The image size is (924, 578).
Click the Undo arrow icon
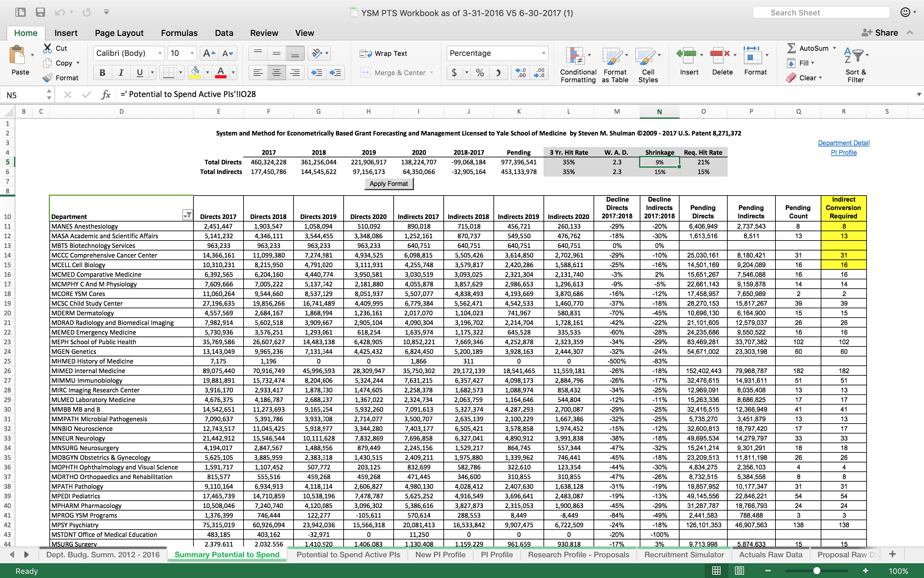60,12
